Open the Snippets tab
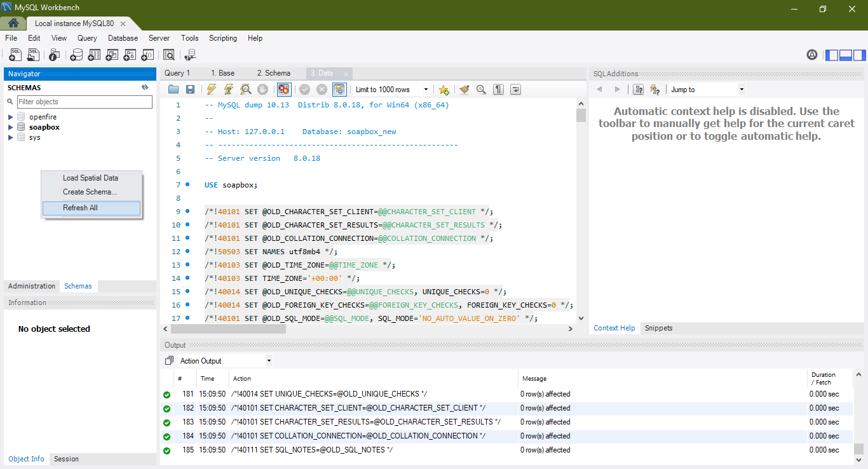Screen dimensions: 868x469 click(658, 328)
